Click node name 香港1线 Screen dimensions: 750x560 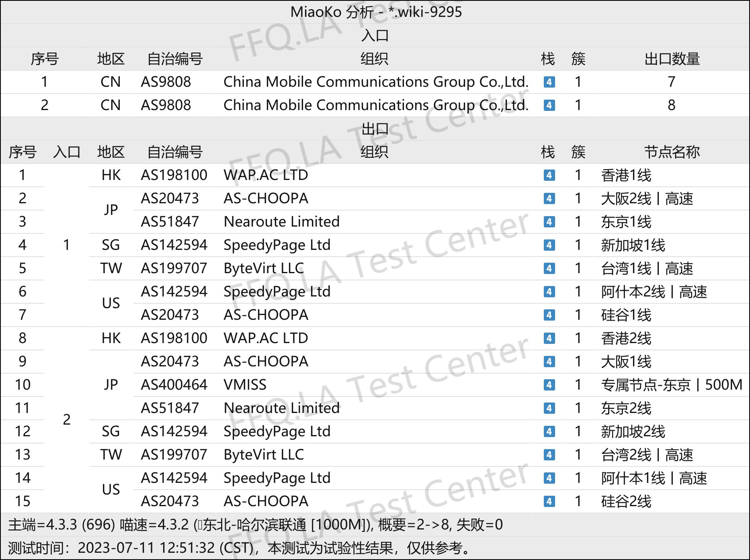[626, 175]
